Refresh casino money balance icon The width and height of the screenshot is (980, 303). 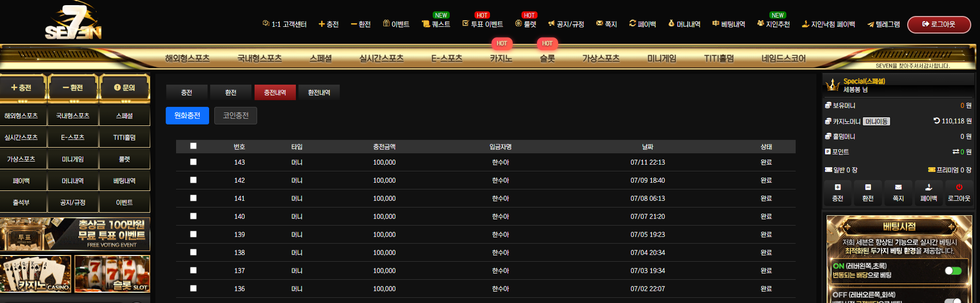[x=937, y=121]
